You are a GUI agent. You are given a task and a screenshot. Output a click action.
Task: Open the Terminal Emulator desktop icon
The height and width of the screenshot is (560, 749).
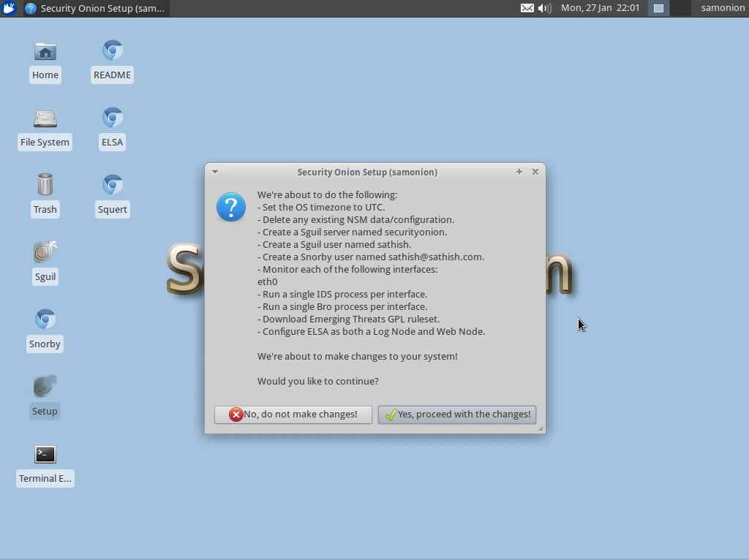tap(45, 466)
